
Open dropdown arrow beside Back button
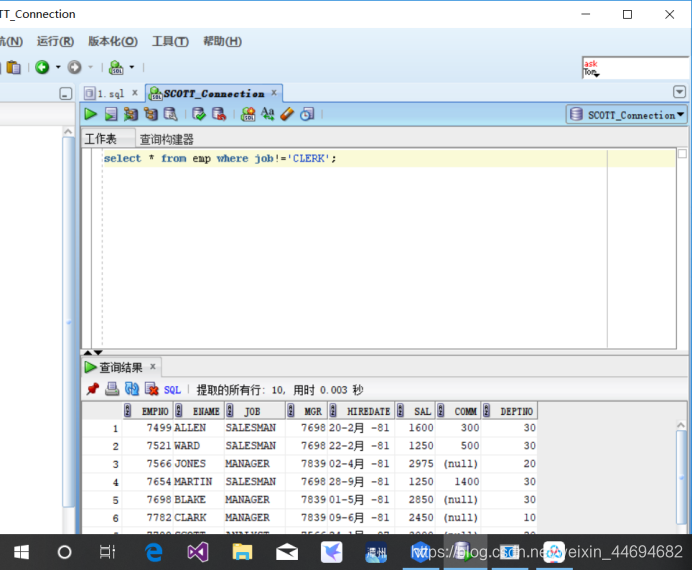coord(58,67)
